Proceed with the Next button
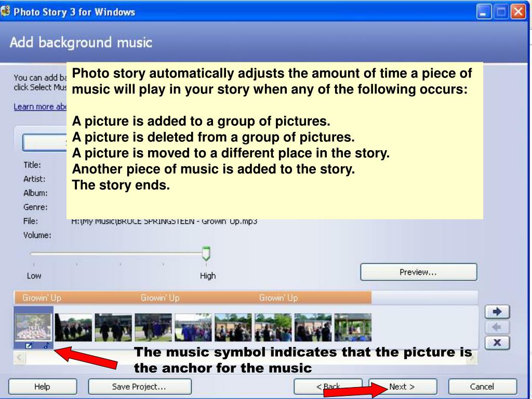The height and width of the screenshot is (399, 532). [403, 387]
